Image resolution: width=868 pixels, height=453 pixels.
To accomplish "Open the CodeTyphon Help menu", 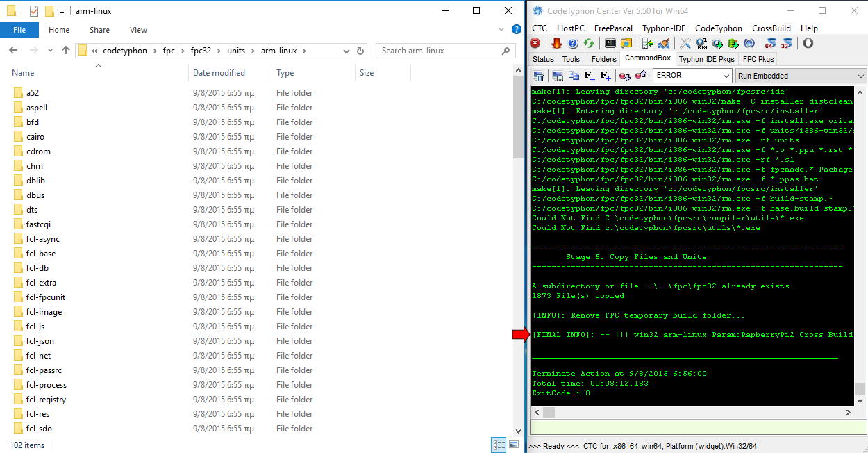I will click(x=809, y=28).
